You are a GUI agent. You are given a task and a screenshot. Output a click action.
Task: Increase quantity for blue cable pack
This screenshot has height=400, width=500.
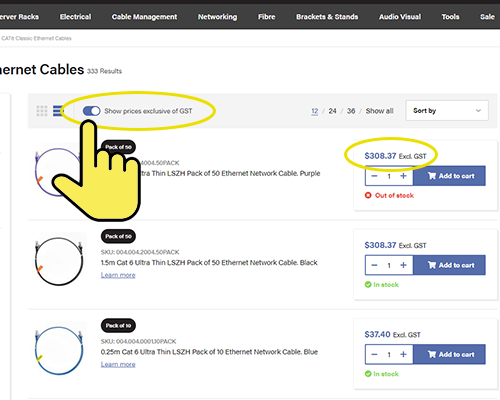click(403, 355)
